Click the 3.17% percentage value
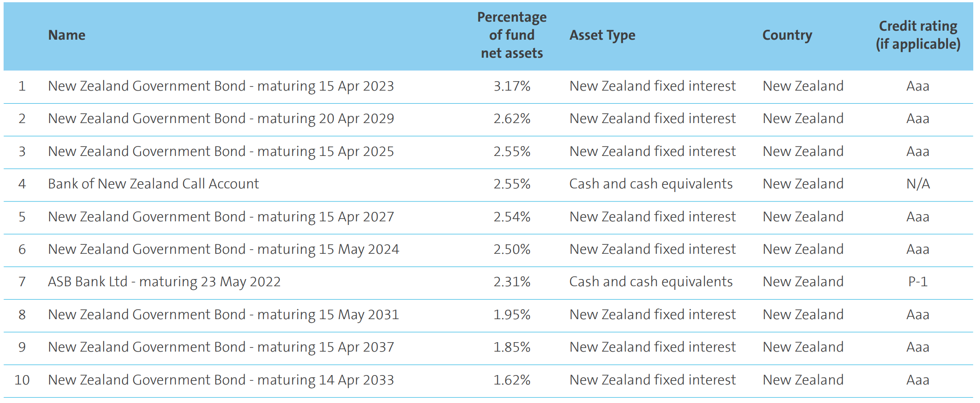This screenshot has height=403, width=980. click(x=512, y=86)
